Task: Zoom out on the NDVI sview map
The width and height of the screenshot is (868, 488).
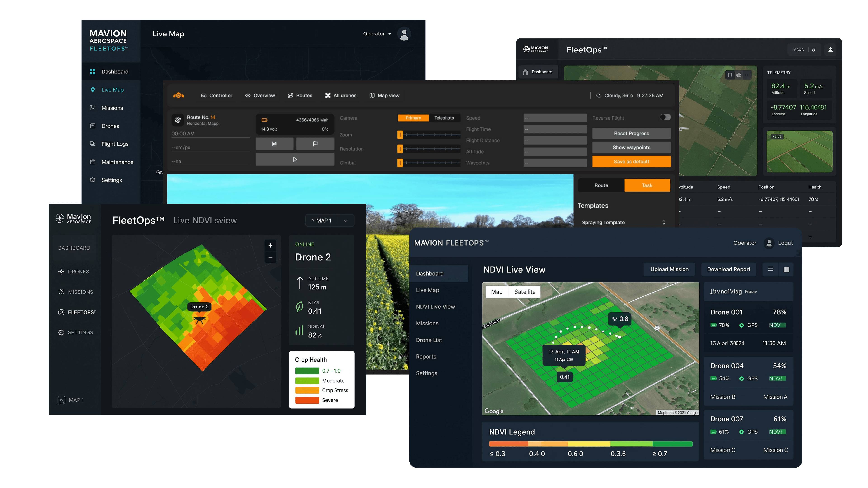Action: 270,257
